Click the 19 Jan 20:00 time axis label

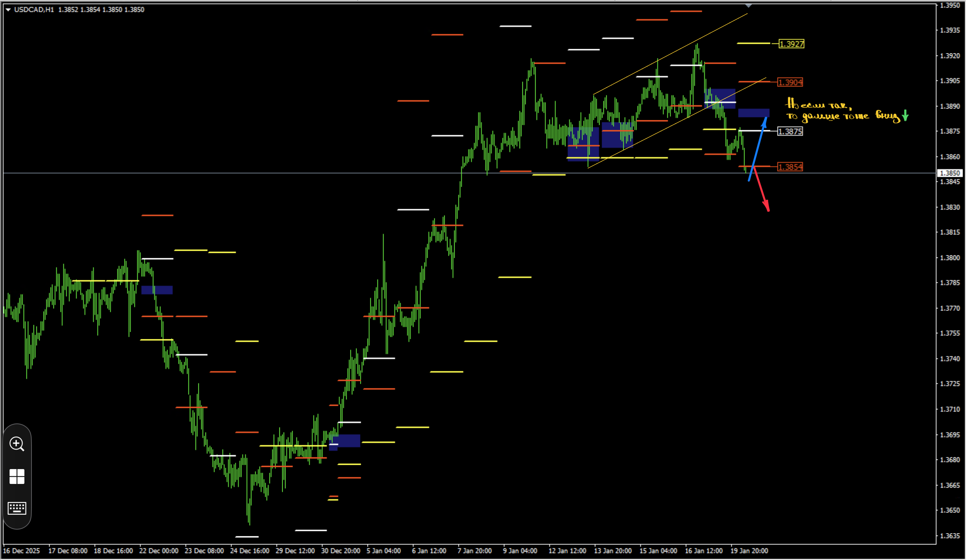click(x=749, y=551)
